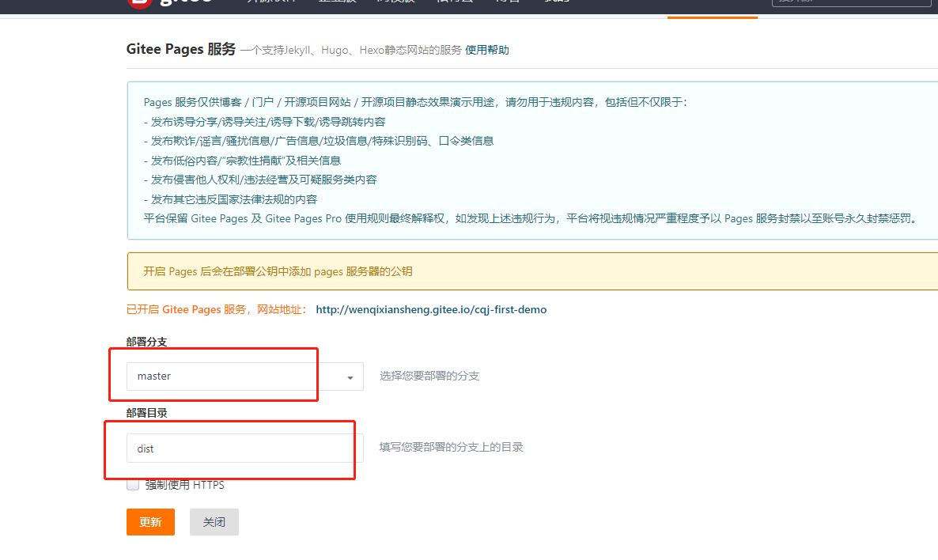
Task: Click the 部署目录 label
Action: (x=146, y=413)
